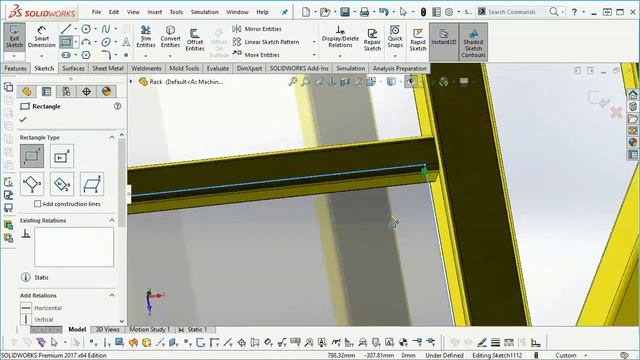Viewport: 640px width, 360px height.
Task: Collapse the Add Relations section
Action: (112, 295)
